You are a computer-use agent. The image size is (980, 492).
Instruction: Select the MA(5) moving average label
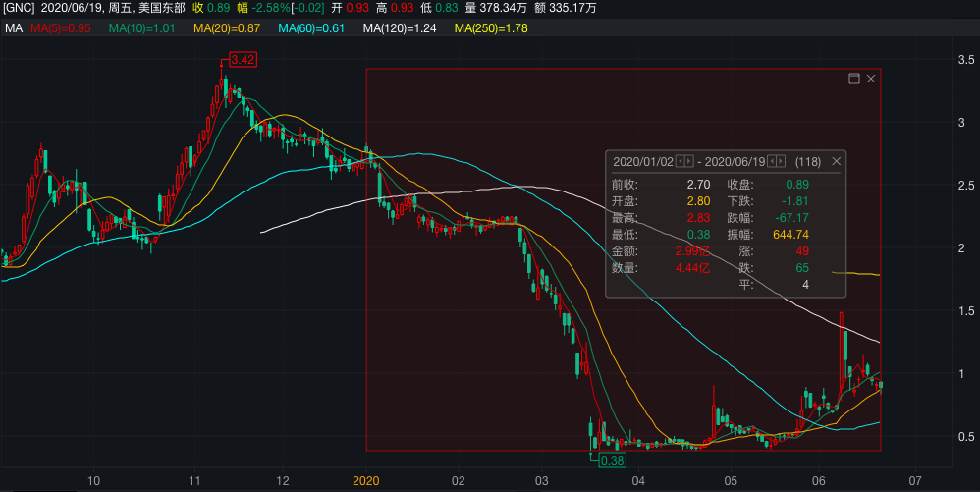click(60, 28)
